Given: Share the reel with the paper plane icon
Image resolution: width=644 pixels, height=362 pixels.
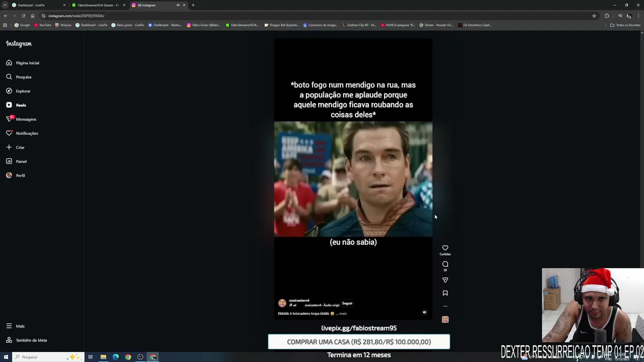Looking at the screenshot, I should 445,280.
